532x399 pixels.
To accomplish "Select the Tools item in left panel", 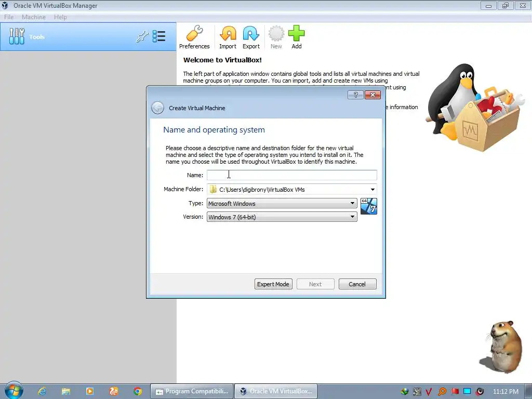I will tap(88, 37).
